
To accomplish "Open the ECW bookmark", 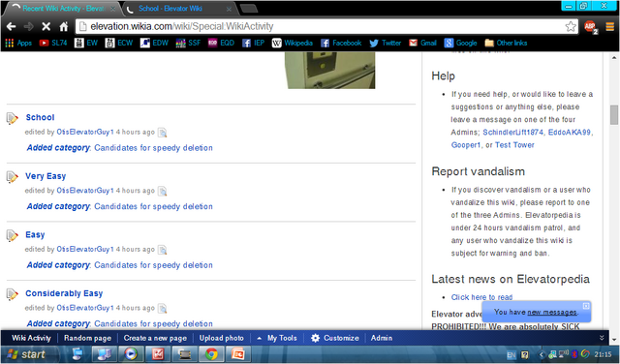I will (x=119, y=43).
